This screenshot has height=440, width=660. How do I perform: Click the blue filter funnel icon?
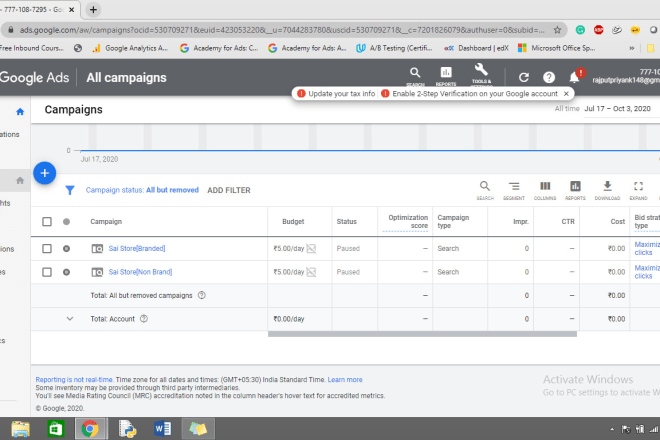click(70, 190)
